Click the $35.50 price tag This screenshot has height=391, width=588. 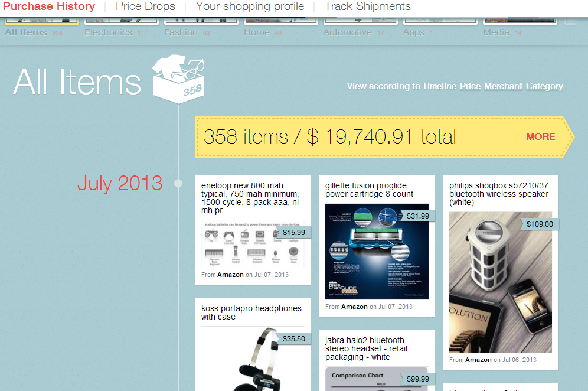coord(293,339)
